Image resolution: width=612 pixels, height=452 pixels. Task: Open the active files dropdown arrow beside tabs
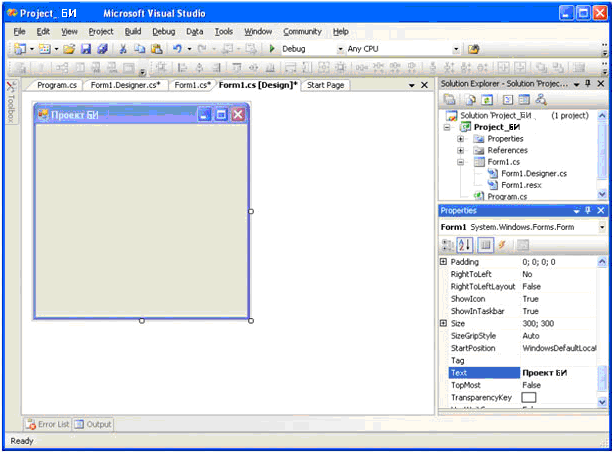(411, 85)
